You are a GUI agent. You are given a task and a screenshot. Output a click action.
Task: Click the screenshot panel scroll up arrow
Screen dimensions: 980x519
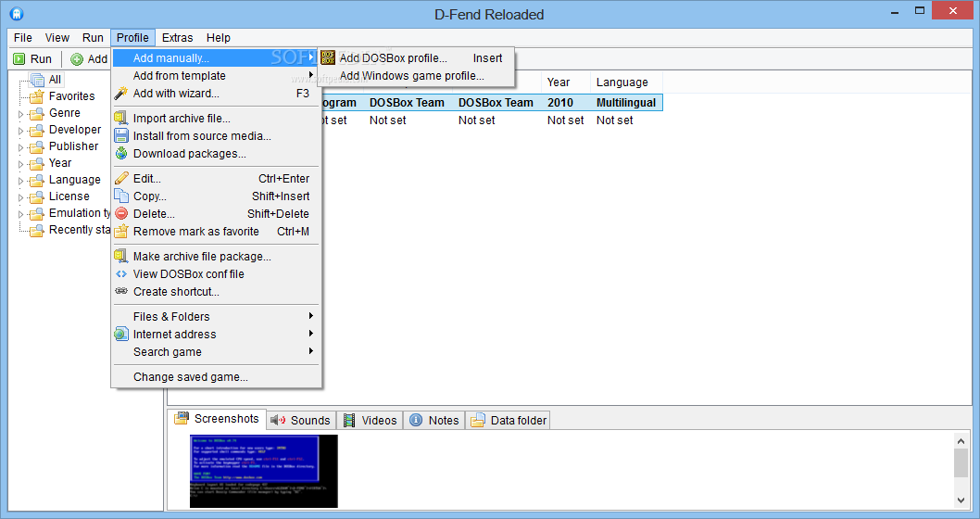point(961,441)
